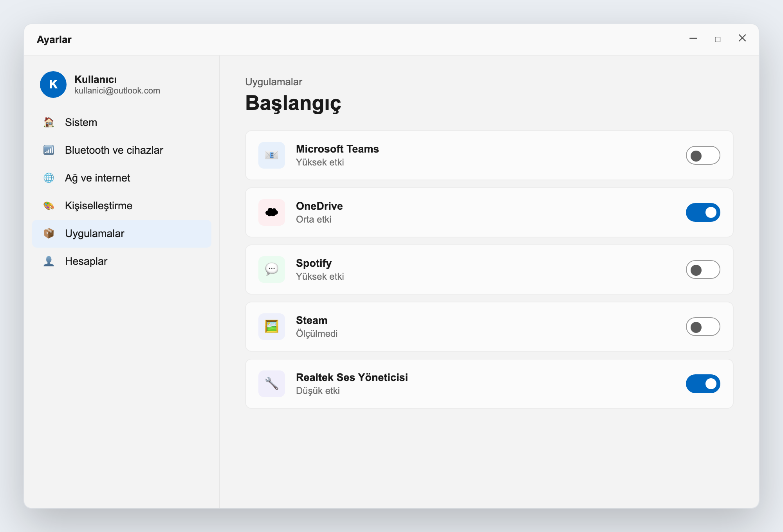783x532 pixels.
Task: Open kullanici@outlook.com account profile
Action: 117,91
